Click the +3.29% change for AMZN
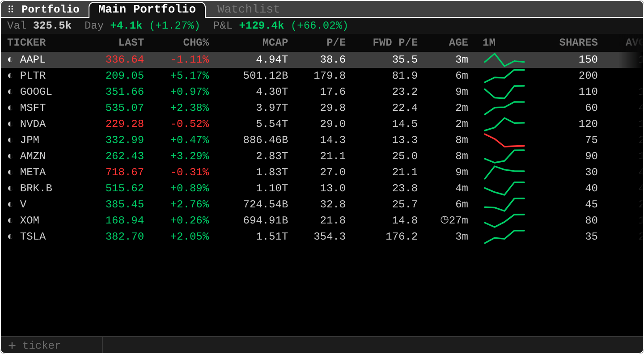This screenshot has height=354, width=644. 190,156
